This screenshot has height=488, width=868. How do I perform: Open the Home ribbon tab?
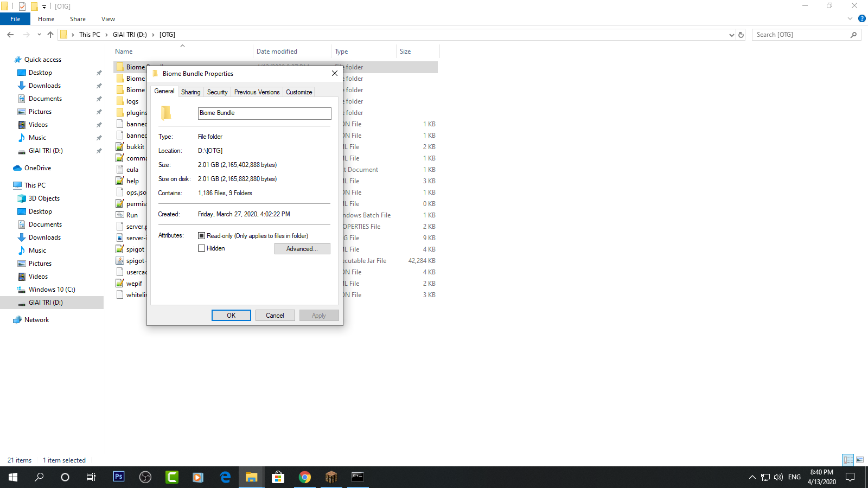[46, 19]
